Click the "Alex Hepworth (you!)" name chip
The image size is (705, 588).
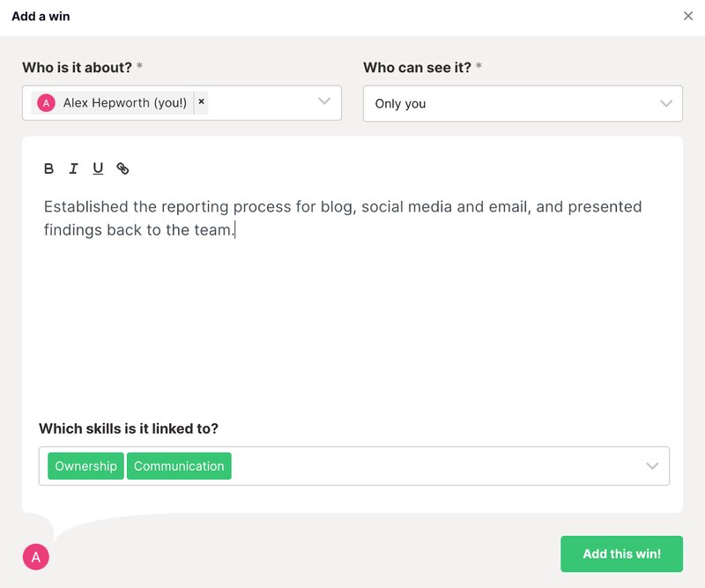[124, 103]
